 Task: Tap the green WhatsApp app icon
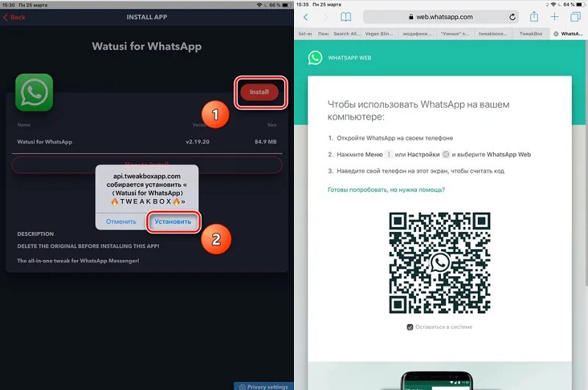(x=34, y=92)
